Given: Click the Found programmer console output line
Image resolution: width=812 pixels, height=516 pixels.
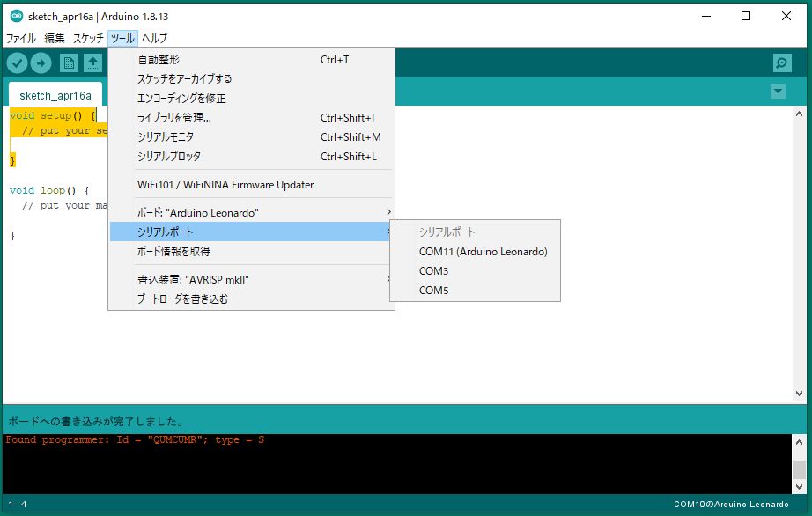Looking at the screenshot, I should 135,440.
